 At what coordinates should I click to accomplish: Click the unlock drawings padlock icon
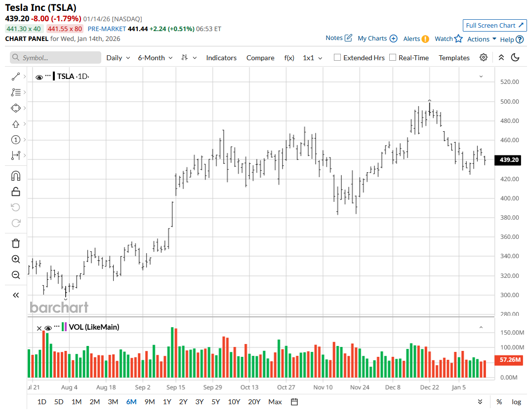coord(15,191)
